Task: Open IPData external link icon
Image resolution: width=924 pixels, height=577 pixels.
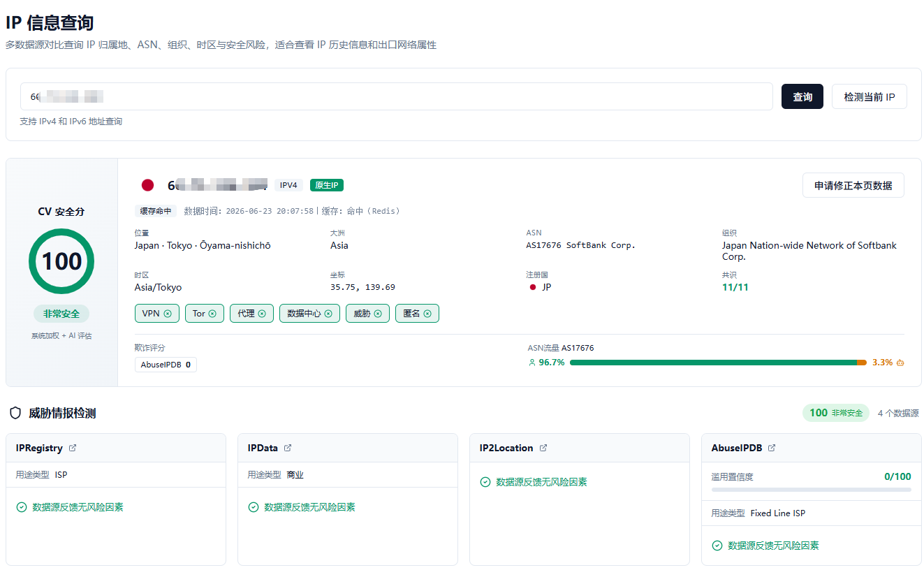Action: (288, 448)
